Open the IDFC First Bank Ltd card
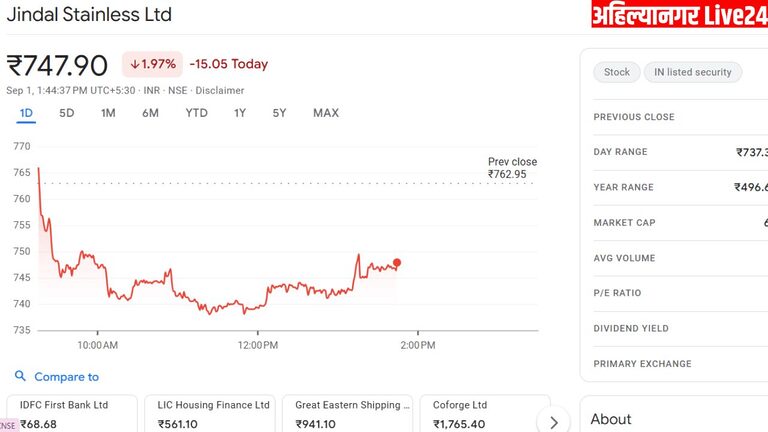This screenshot has height=432, width=768. [x=72, y=414]
